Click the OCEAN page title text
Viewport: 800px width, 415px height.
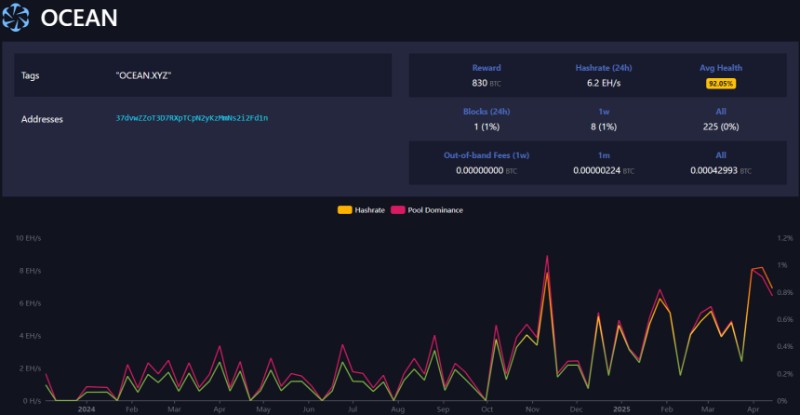(79, 17)
